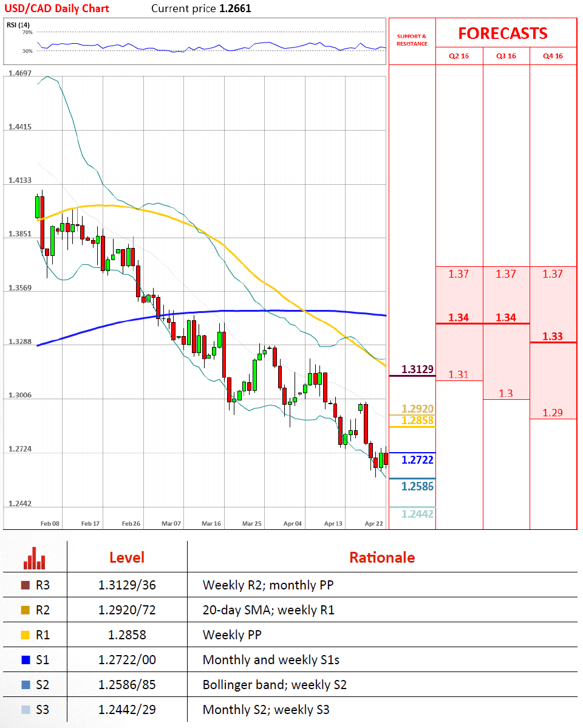Click the RSI (14) label
The width and height of the screenshot is (583, 728).
(x=18, y=24)
